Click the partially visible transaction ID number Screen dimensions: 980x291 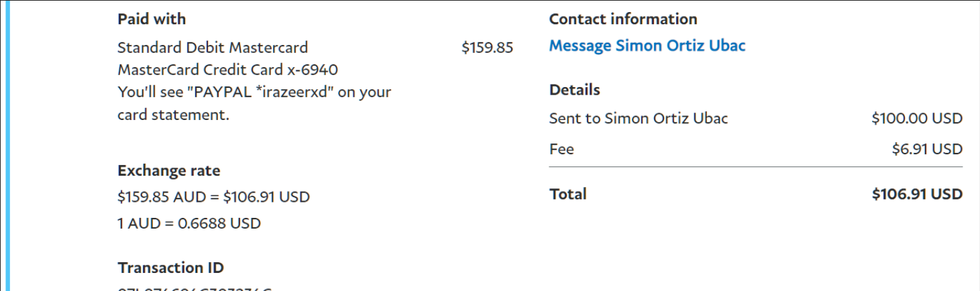pos(195,288)
